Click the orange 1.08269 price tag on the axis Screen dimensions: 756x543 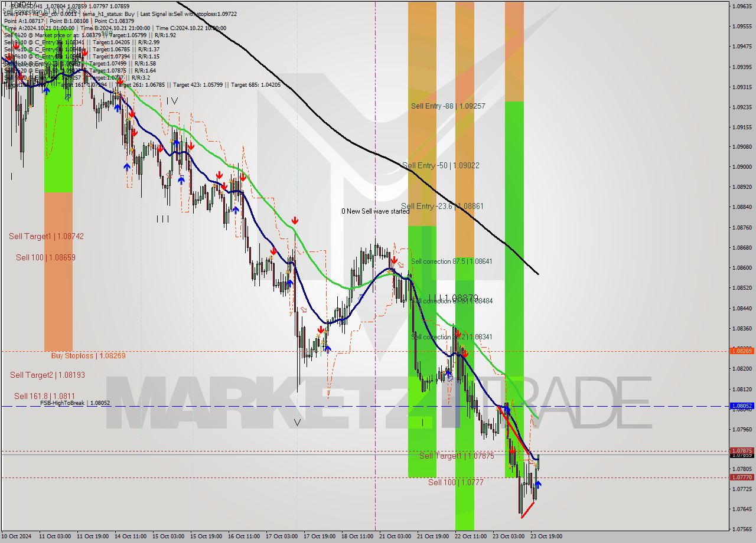click(742, 351)
